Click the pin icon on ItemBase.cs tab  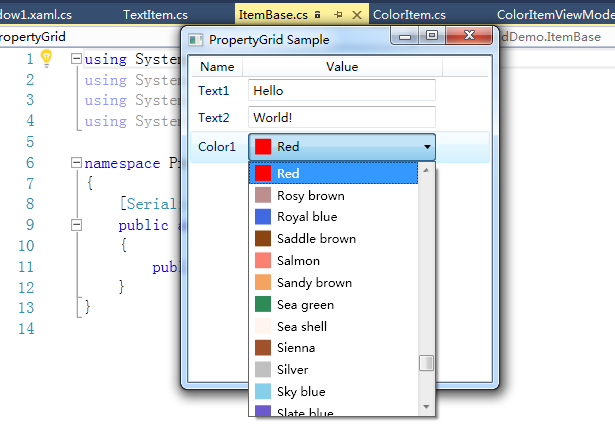[x=338, y=15]
